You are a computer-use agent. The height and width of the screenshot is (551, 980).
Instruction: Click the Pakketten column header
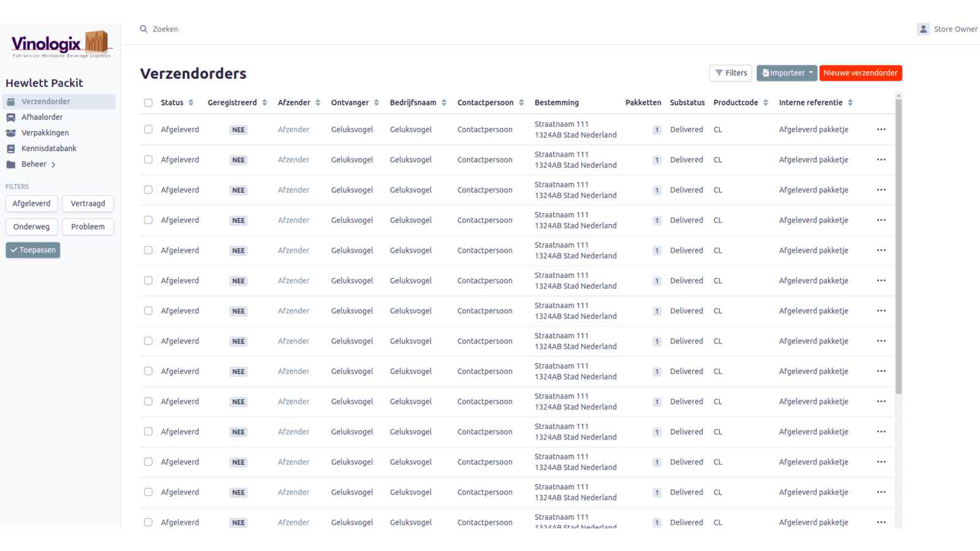click(643, 103)
